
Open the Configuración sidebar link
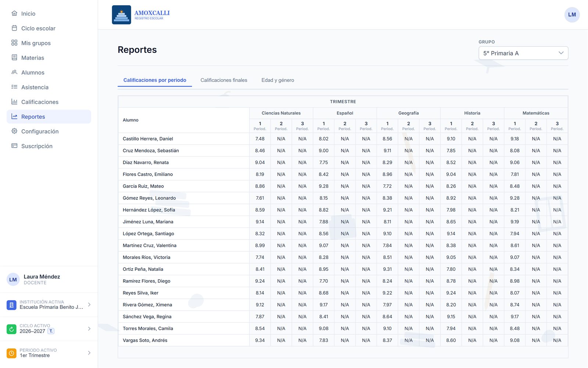click(x=49, y=131)
